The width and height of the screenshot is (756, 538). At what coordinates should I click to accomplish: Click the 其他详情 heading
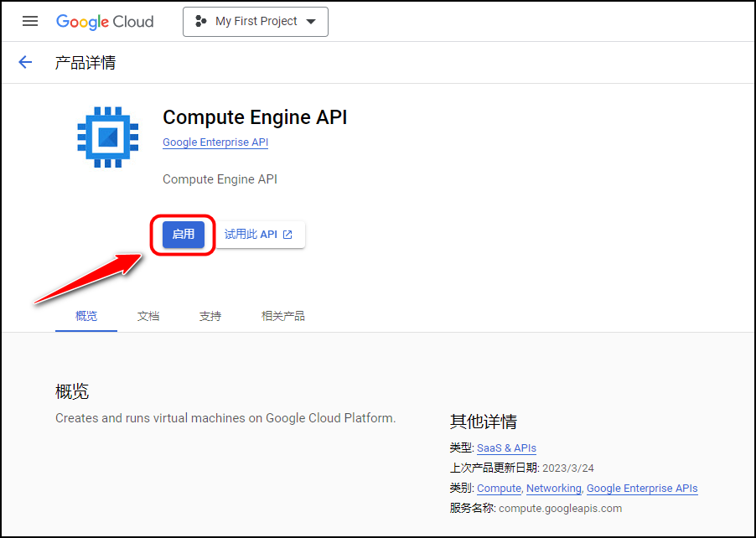click(x=483, y=422)
